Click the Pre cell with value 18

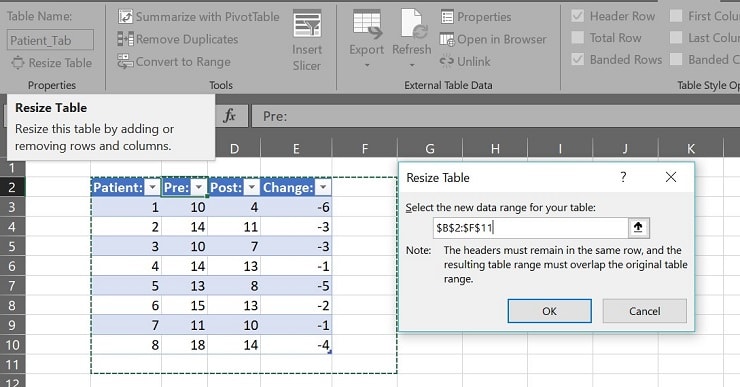pos(185,345)
